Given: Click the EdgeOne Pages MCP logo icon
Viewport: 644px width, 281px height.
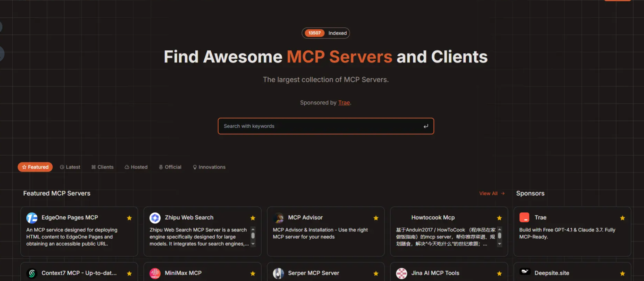Looking at the screenshot, I should pos(32,218).
